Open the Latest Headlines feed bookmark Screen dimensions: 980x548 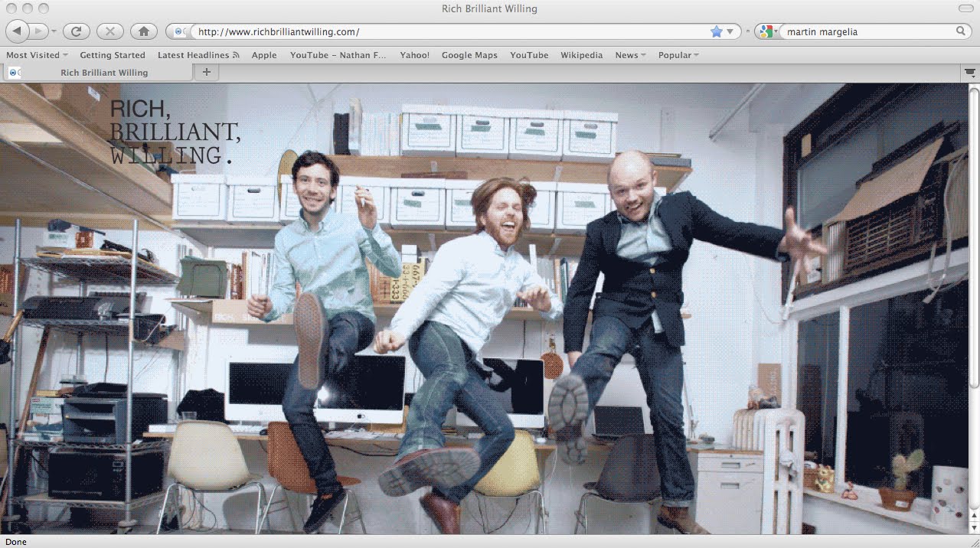pyautogui.click(x=198, y=55)
